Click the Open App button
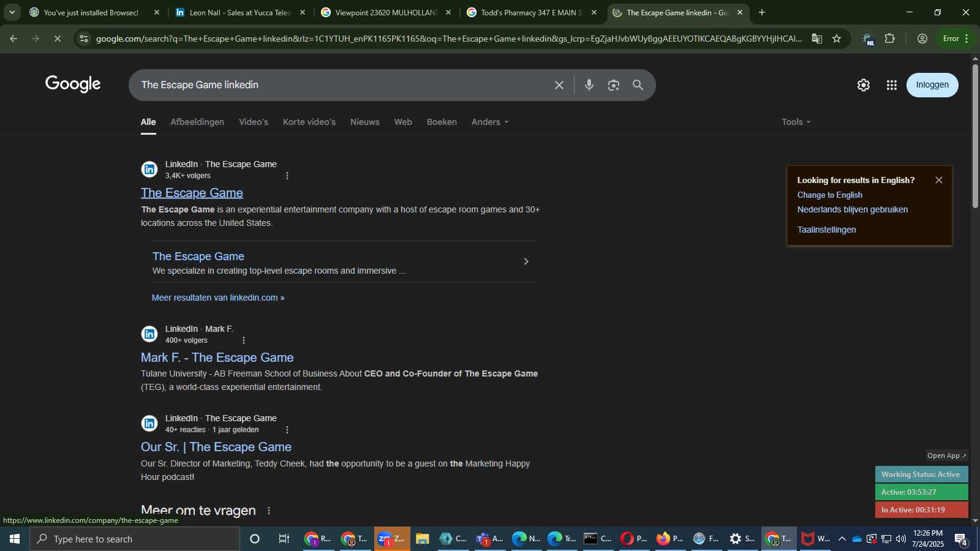This screenshot has width=980, height=551. (946, 455)
